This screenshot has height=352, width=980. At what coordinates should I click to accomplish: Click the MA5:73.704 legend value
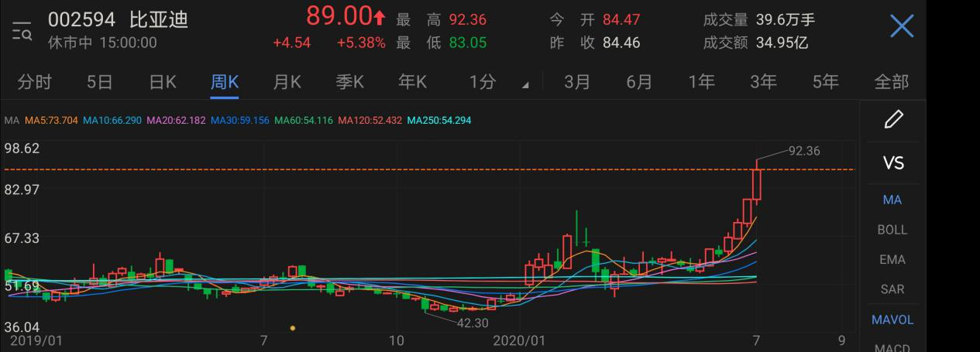51,120
